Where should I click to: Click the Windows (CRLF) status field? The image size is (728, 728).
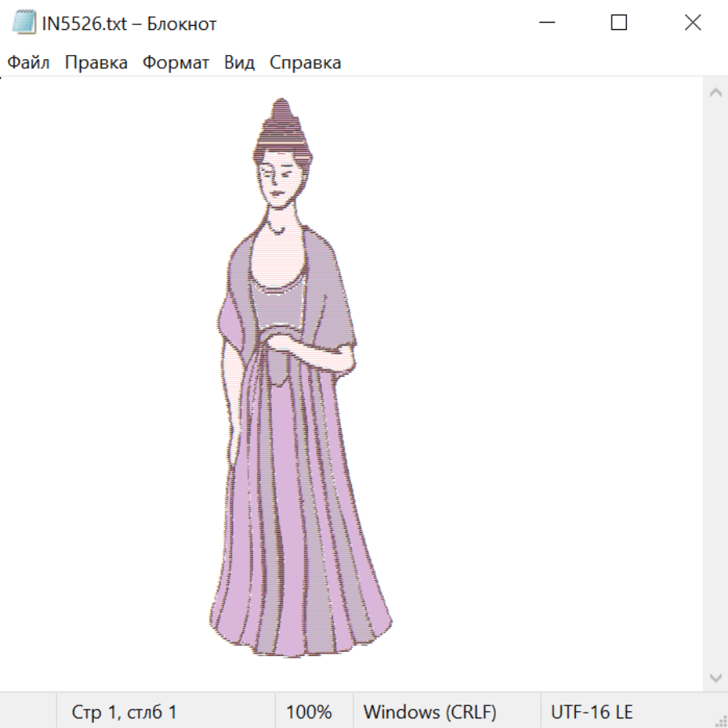pyautogui.click(x=430, y=713)
